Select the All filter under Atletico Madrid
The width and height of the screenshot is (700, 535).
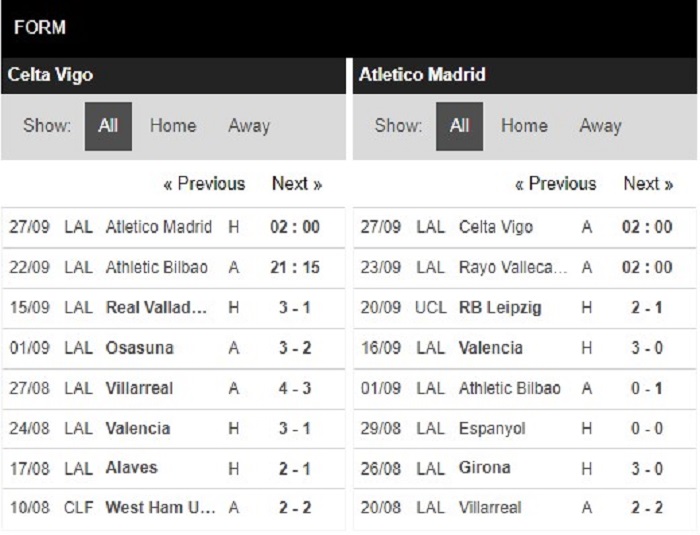click(x=459, y=126)
